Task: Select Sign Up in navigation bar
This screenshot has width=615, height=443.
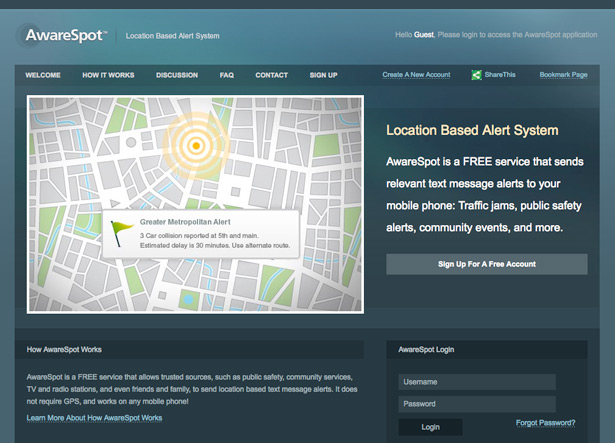Action: tap(324, 75)
